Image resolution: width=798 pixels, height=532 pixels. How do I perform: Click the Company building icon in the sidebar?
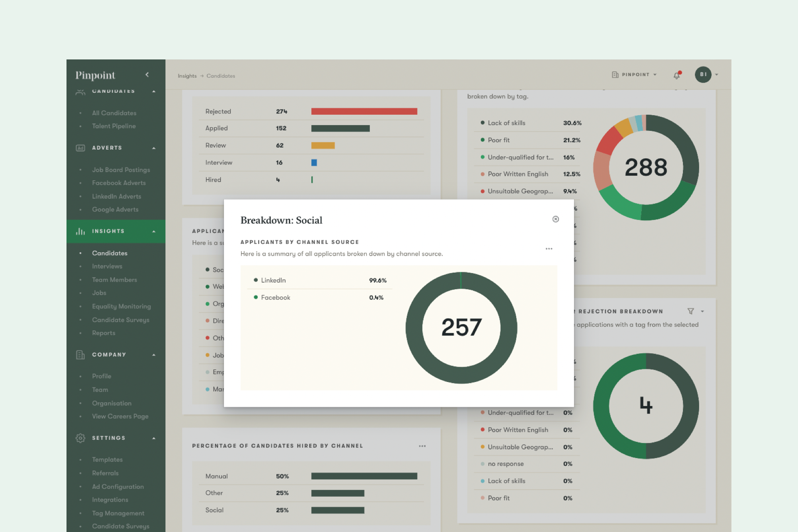80,355
